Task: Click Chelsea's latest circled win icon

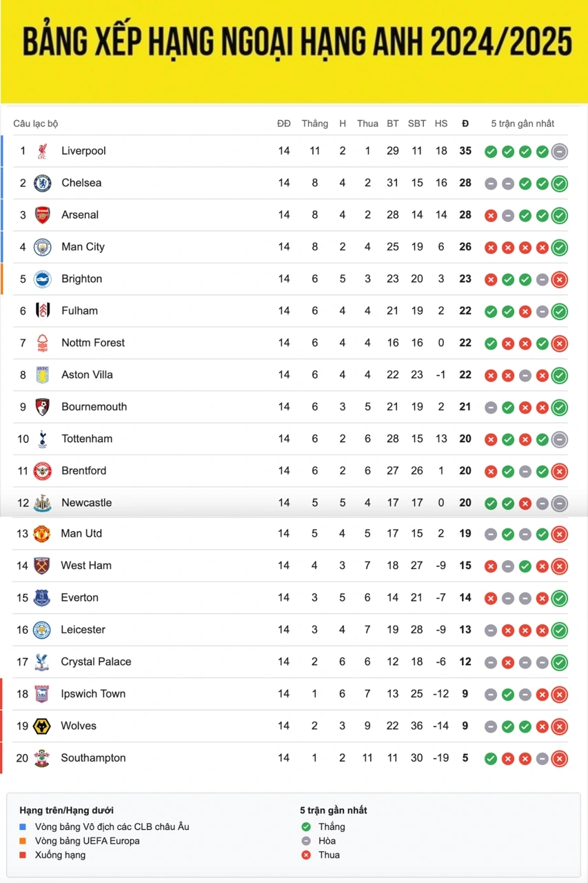Action: coord(560,183)
